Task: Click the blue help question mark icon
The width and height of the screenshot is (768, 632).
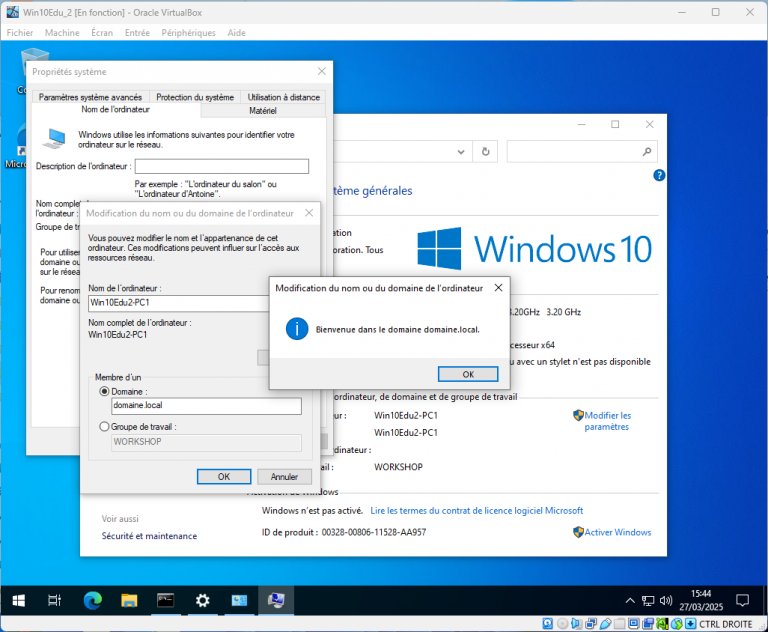Action: [659, 175]
